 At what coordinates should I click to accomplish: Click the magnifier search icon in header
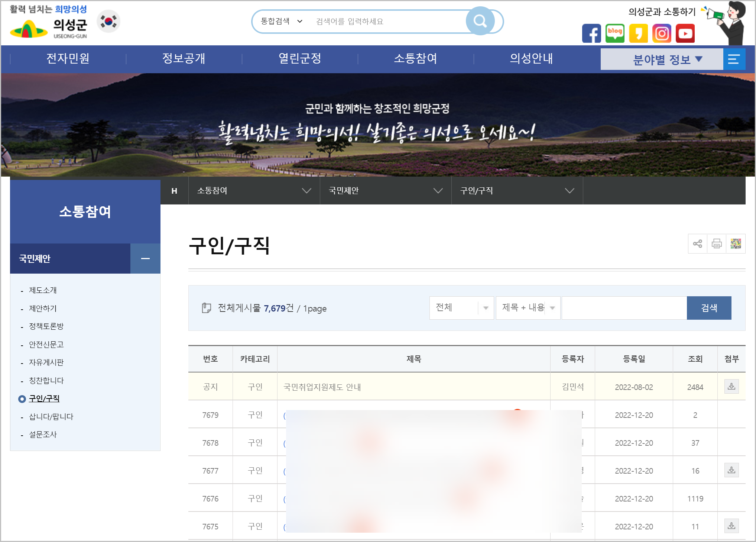click(x=480, y=21)
